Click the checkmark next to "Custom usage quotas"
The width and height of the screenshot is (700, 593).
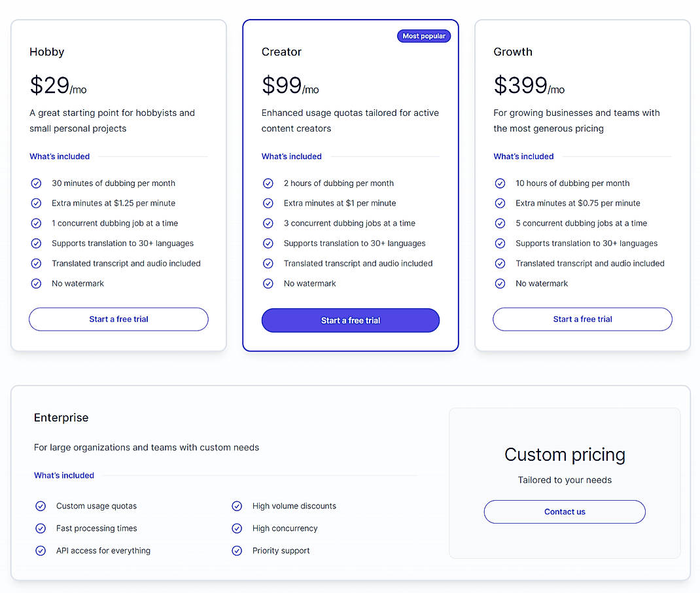pos(41,506)
